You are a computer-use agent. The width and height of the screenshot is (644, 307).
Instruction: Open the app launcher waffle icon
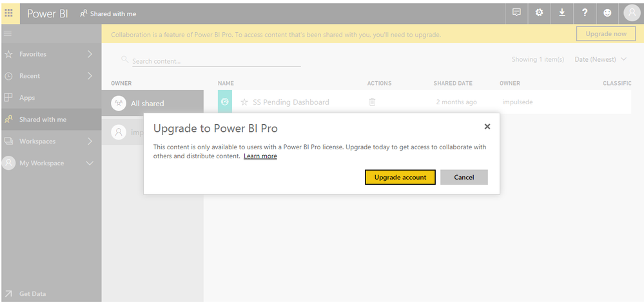8,13
